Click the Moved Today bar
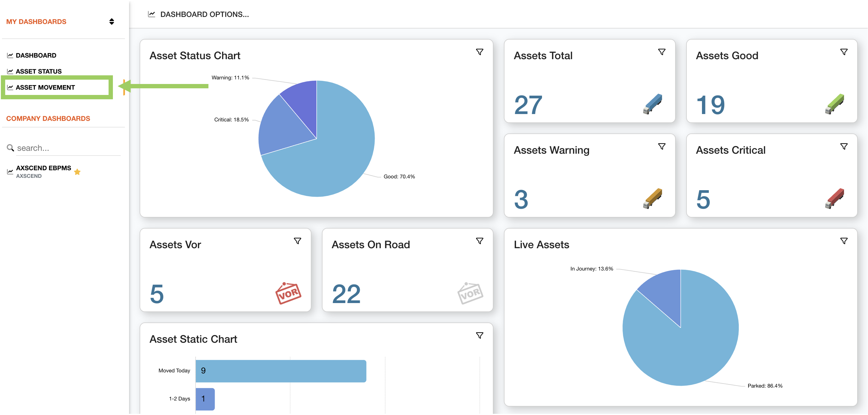The height and width of the screenshot is (415, 868). (281, 371)
